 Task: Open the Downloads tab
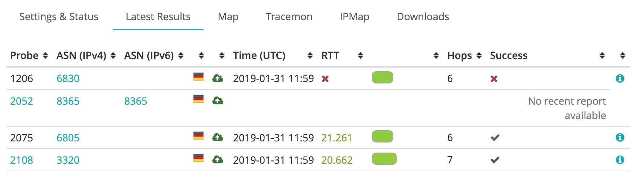pyautogui.click(x=423, y=17)
